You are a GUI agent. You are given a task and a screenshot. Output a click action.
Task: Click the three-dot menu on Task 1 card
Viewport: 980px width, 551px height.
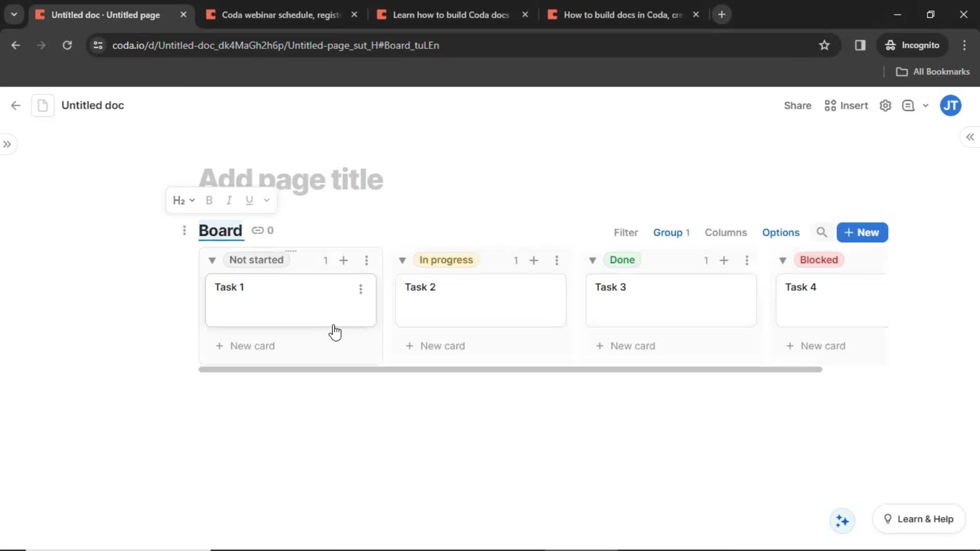click(x=360, y=289)
